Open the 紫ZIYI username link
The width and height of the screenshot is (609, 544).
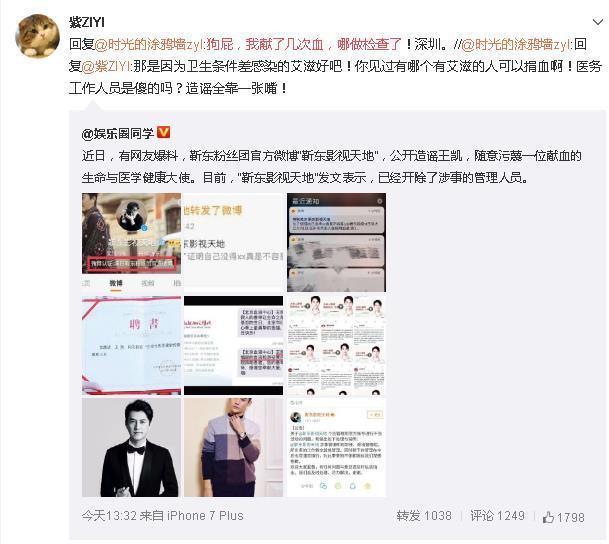coord(87,22)
